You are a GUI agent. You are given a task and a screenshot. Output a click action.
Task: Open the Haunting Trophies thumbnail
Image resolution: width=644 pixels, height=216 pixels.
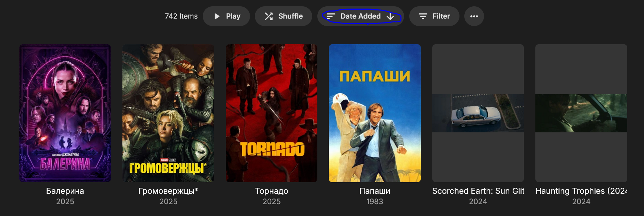tap(581, 113)
